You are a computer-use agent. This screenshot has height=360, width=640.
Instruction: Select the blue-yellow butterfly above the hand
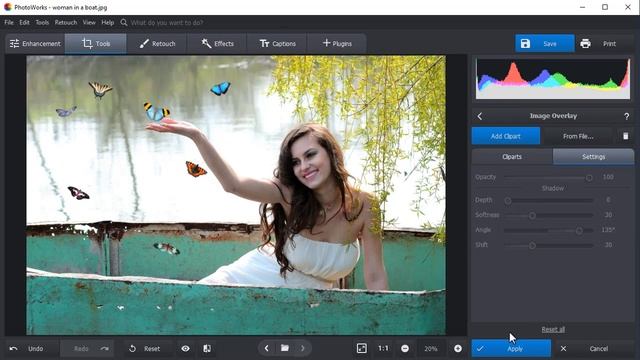156,112
